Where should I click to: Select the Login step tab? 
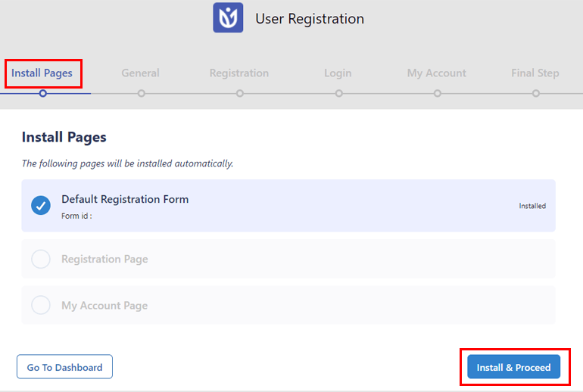(338, 73)
